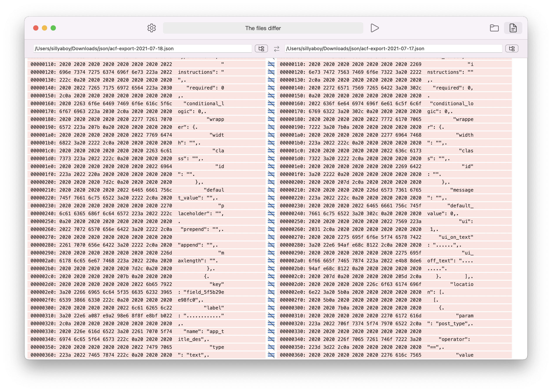552x392 pixels.
Task: Select left text '"required": 0'
Action: coord(205,88)
